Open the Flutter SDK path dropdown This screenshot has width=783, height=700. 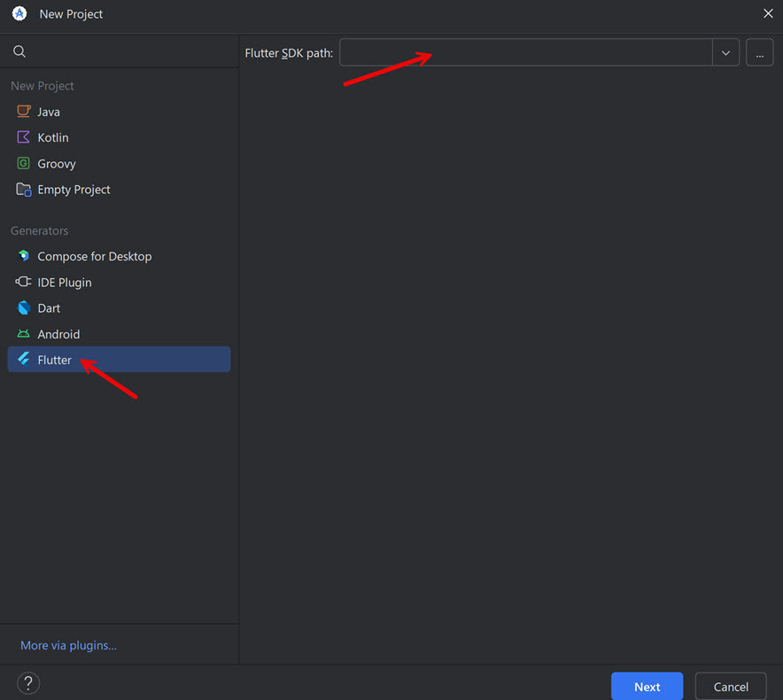[x=725, y=52]
